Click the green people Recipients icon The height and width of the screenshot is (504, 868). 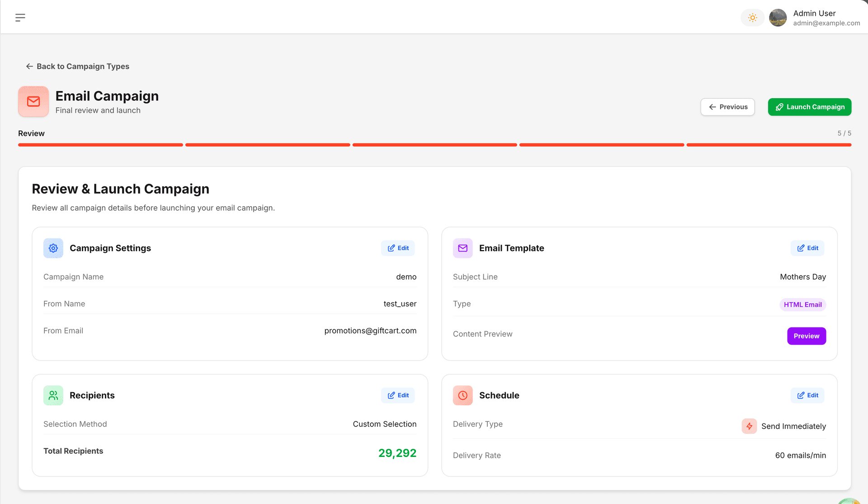pos(53,395)
